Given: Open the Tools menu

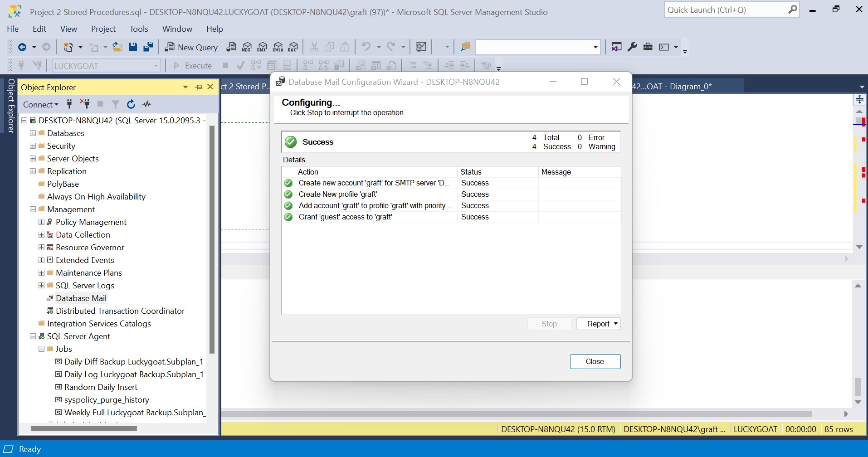Looking at the screenshot, I should (x=138, y=29).
